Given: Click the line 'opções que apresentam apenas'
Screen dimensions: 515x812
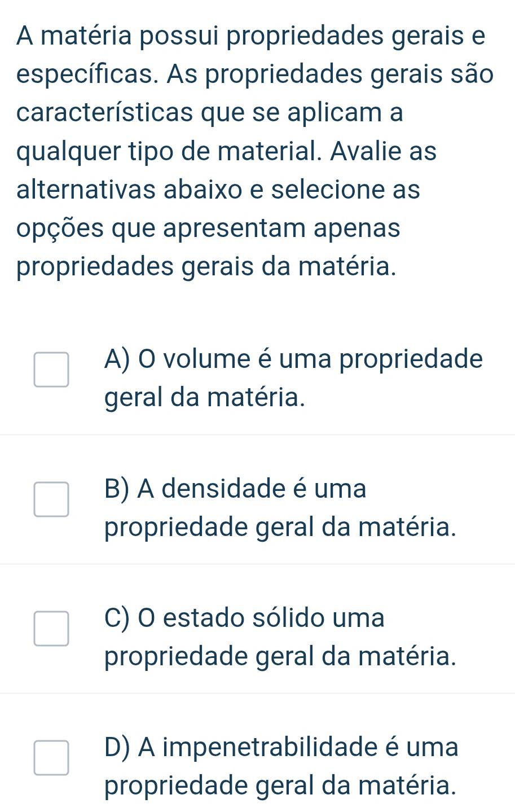Looking at the screenshot, I should pyautogui.click(x=209, y=229).
